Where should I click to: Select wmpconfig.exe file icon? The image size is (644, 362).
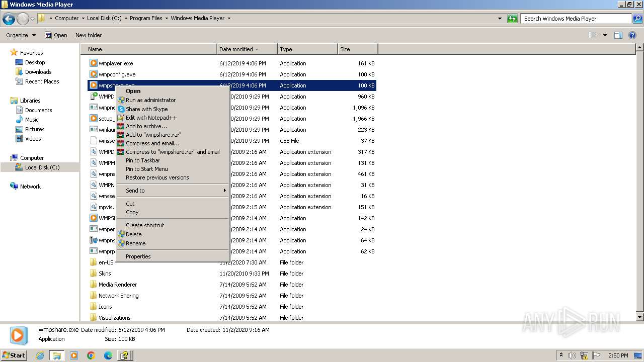(93, 74)
